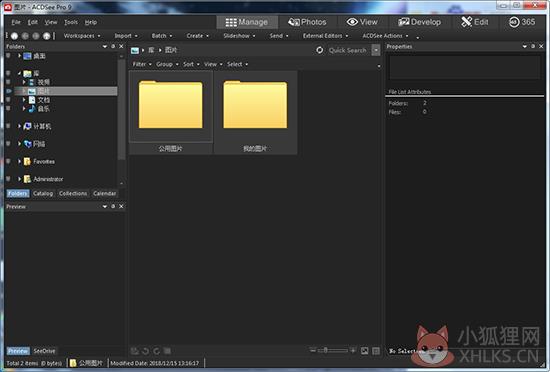Toggle Easy-Select box beside 计算机
The height and width of the screenshot is (372, 550).
(8, 126)
